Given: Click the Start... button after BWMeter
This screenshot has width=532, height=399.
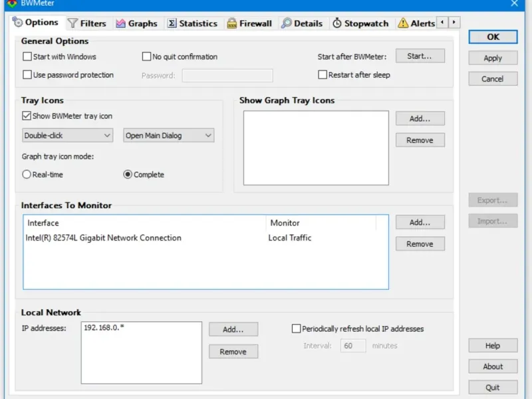Looking at the screenshot, I should click(420, 56).
